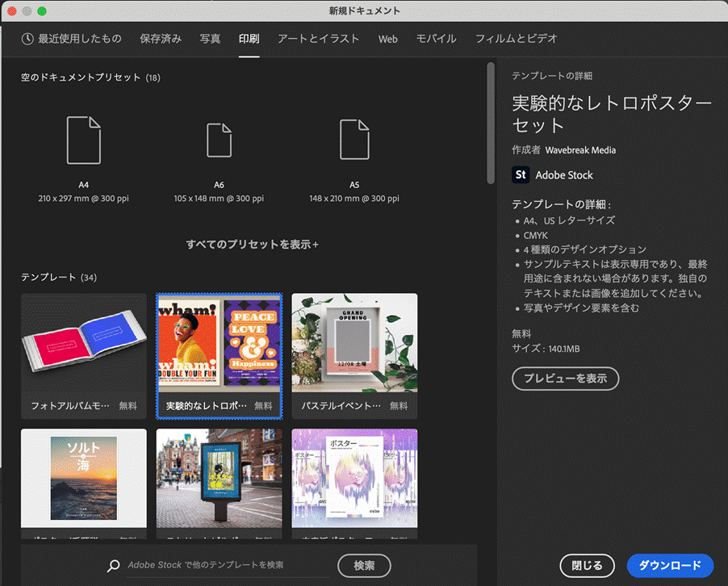Screen dimensions: 728x586
Task: Click the clock icon beside 最近使用したもの
Action: pos(27,39)
